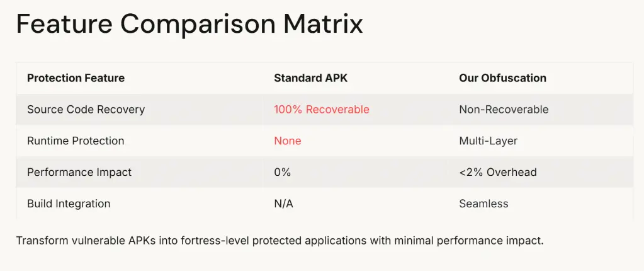Viewport: 644px width, 271px height.
Task: Click the 'Source Code Recovery' row label
Action: (x=86, y=110)
